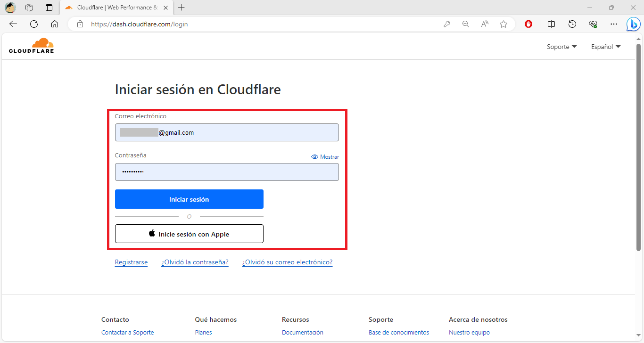The image size is (644, 343).
Task: Open the home page with the house icon
Action: (x=55, y=24)
